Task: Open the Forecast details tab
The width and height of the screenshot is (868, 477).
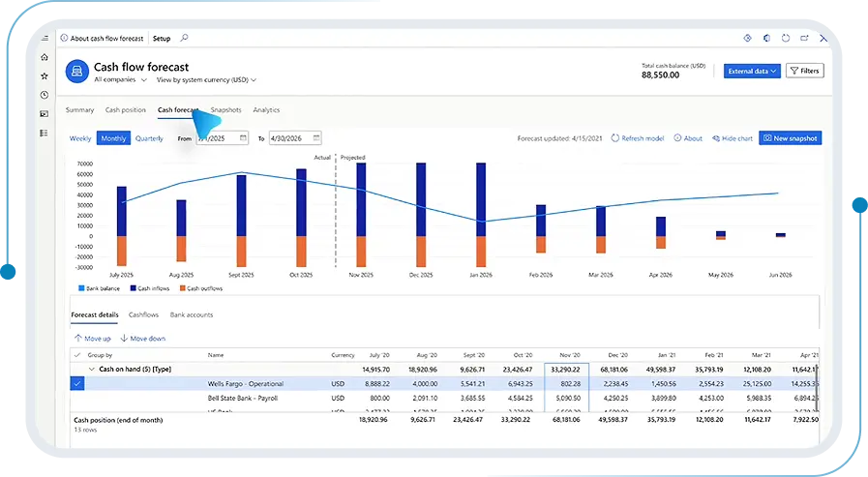Action: pyautogui.click(x=95, y=314)
